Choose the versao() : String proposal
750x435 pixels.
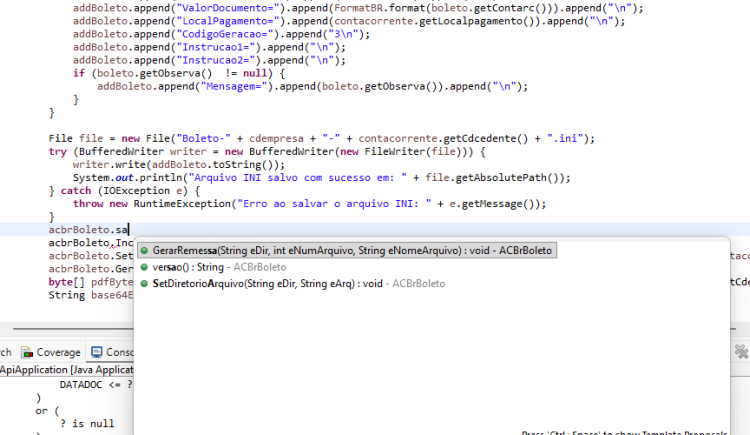pos(219,267)
